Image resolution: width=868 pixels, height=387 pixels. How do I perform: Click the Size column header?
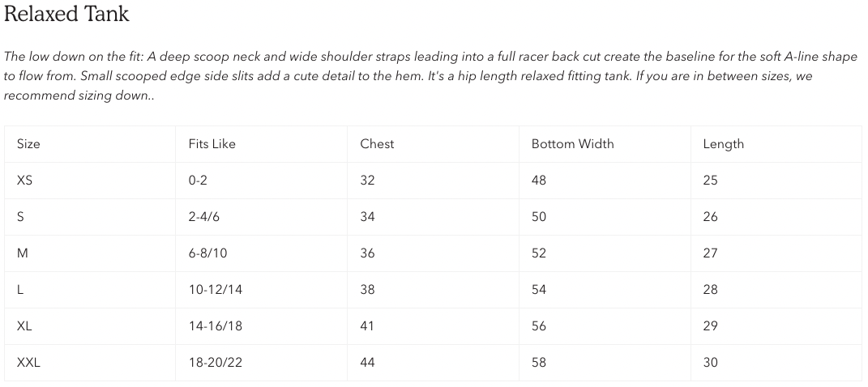tap(28, 144)
